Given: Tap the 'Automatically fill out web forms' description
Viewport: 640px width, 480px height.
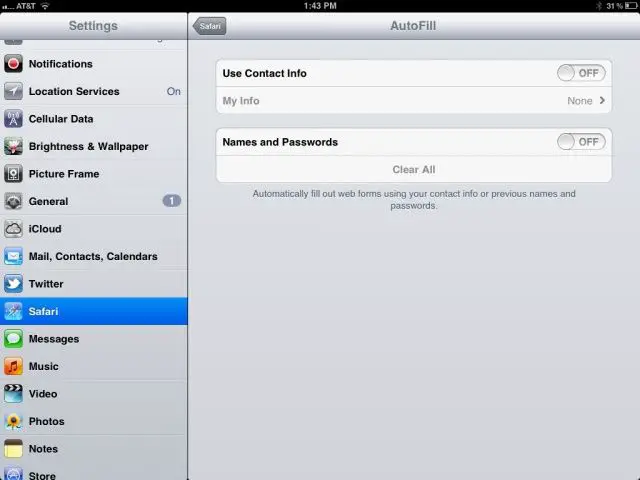Looking at the screenshot, I should [x=413, y=200].
